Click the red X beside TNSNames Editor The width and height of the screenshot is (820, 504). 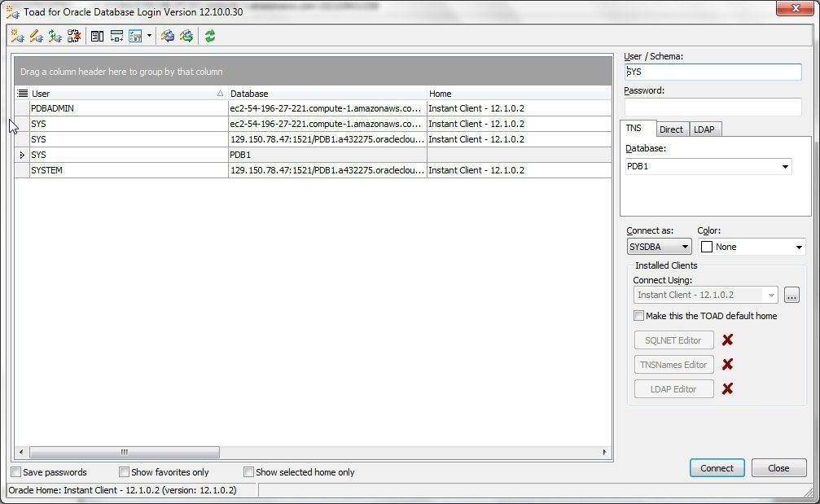tap(727, 365)
